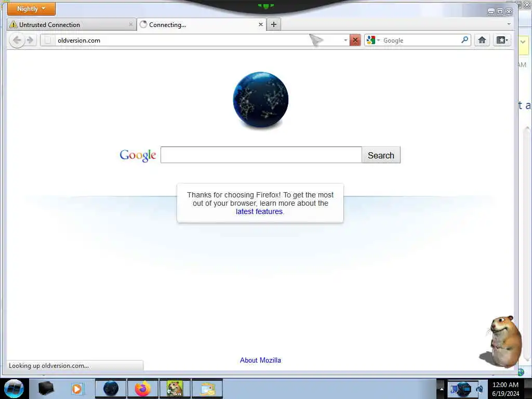
Task: Open the media player taskbar icon
Action: pyautogui.click(x=77, y=389)
